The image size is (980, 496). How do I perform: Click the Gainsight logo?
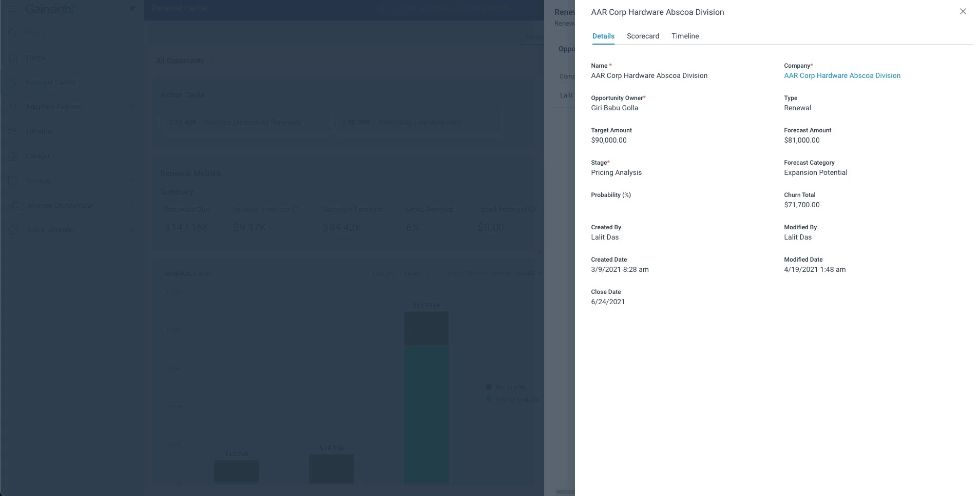pos(50,9)
